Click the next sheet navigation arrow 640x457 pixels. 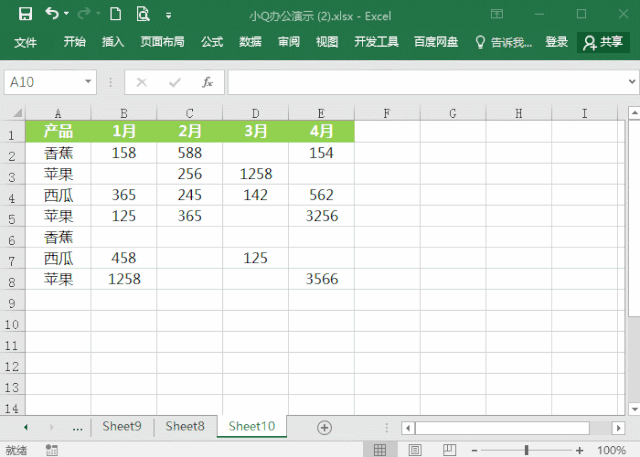[x=51, y=427]
